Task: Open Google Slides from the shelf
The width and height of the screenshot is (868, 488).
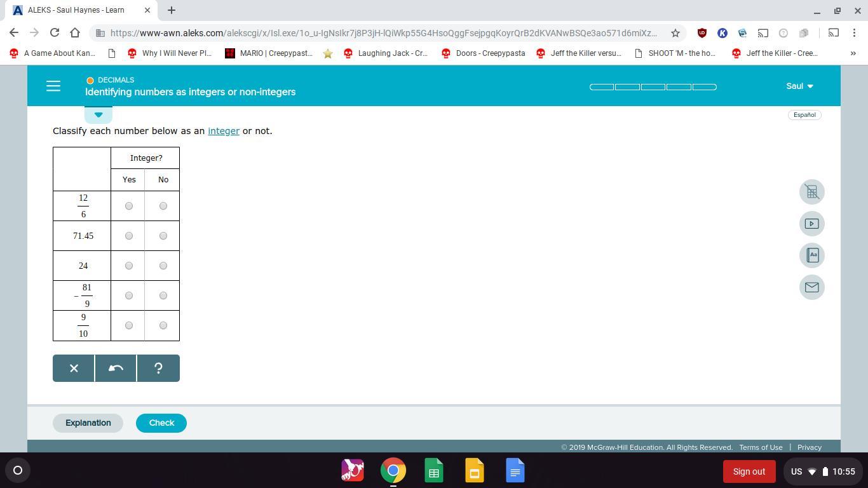Action: coord(475,471)
